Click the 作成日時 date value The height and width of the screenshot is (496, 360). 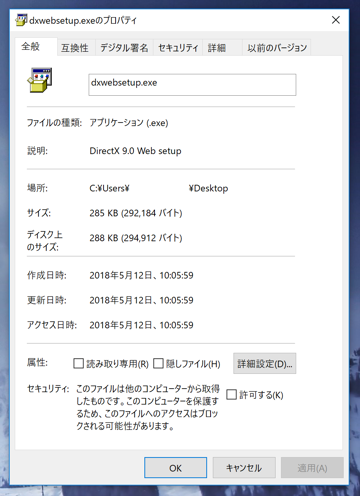141,276
